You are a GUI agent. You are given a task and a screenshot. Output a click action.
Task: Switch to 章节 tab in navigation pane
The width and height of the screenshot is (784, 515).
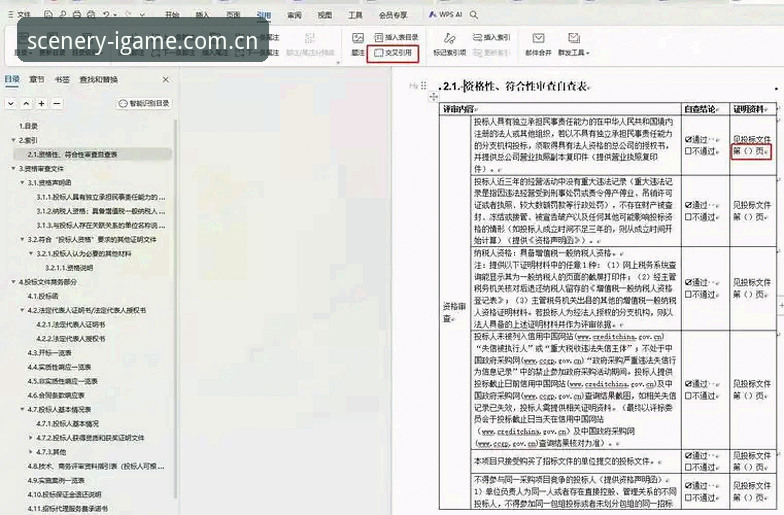tap(36, 80)
